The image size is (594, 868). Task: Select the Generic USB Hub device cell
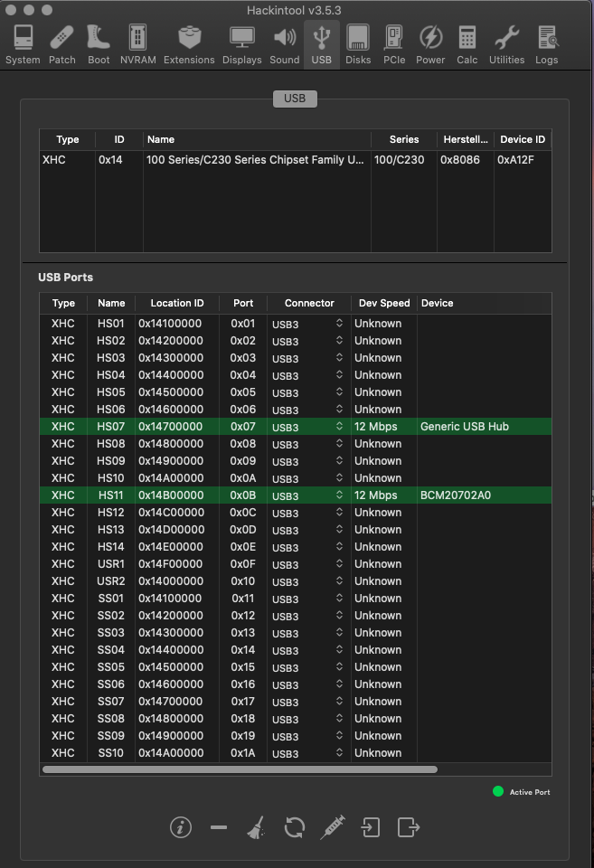tap(465, 426)
